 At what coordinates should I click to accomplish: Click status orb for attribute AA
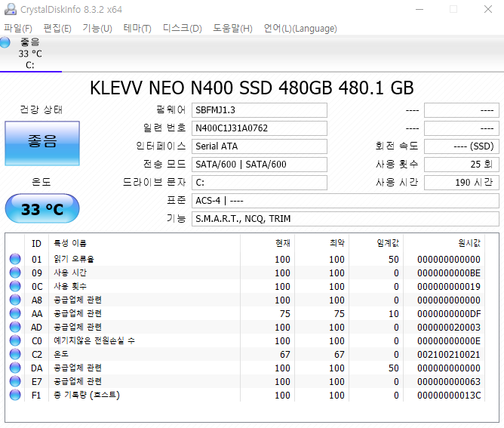15,313
